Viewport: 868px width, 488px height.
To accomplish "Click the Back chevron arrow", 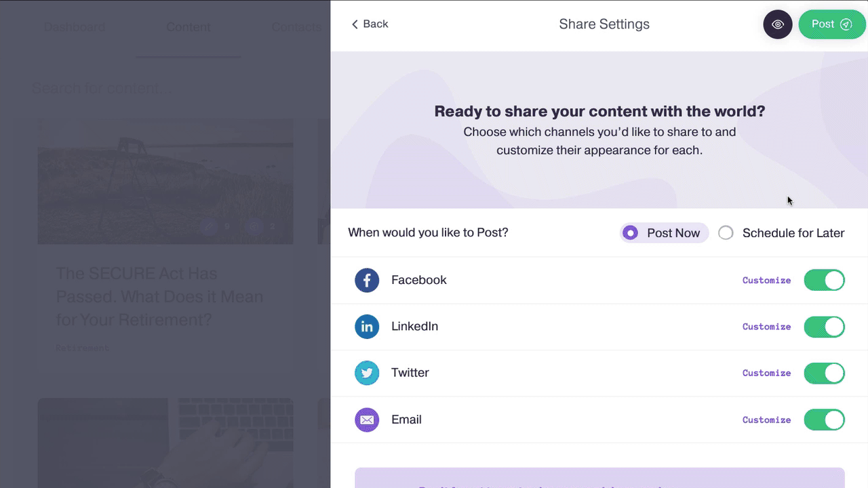I will click(355, 24).
